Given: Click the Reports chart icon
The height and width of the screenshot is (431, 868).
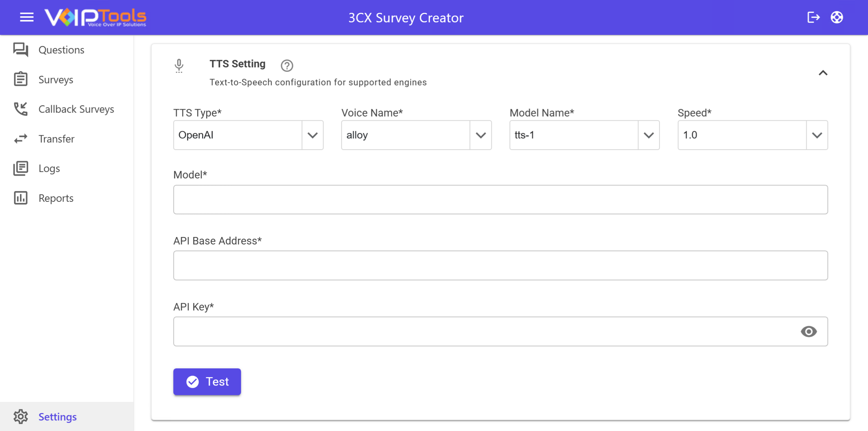Looking at the screenshot, I should 21,198.
